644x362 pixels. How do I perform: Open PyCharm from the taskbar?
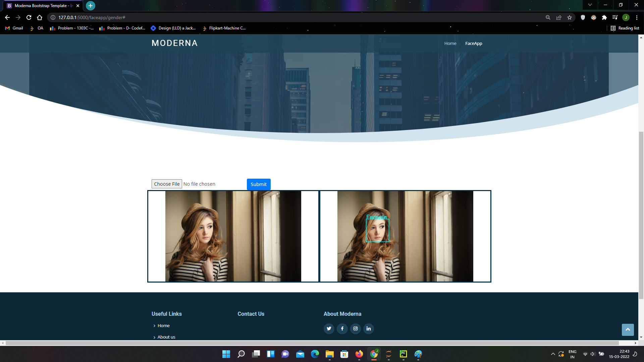(x=403, y=354)
